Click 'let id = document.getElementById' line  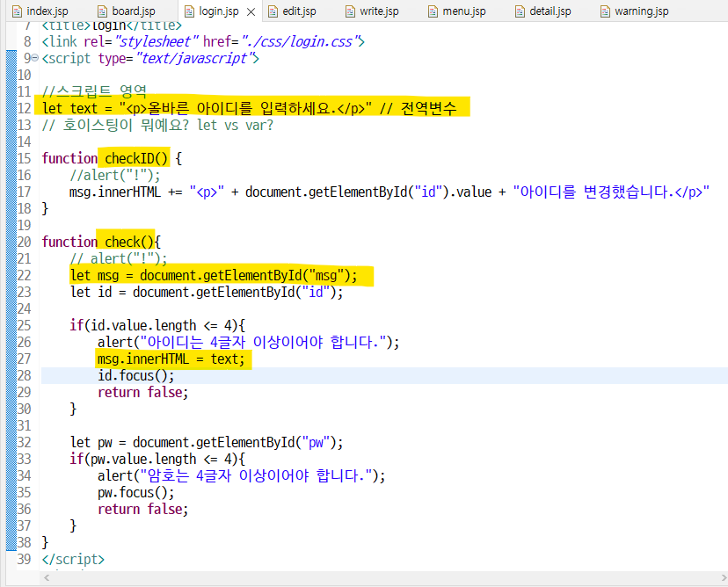click(x=207, y=293)
